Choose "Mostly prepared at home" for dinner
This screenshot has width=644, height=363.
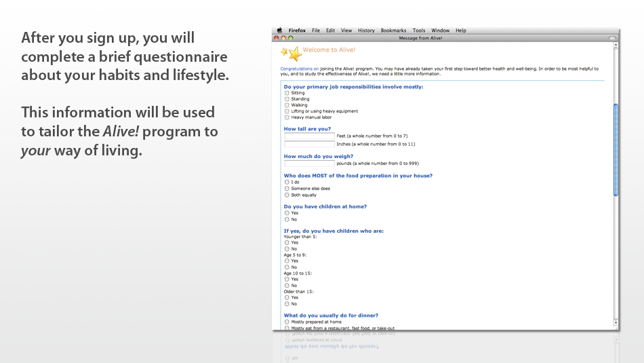coord(287,322)
